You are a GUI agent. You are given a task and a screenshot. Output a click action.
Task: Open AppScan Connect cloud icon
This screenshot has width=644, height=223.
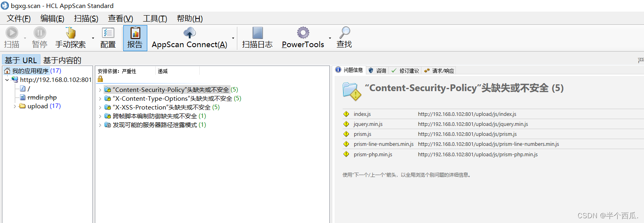tap(189, 33)
